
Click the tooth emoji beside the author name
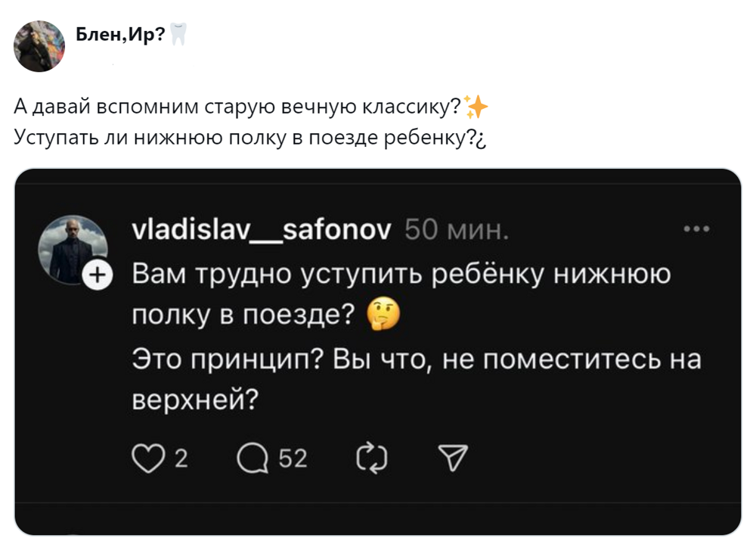tap(178, 35)
